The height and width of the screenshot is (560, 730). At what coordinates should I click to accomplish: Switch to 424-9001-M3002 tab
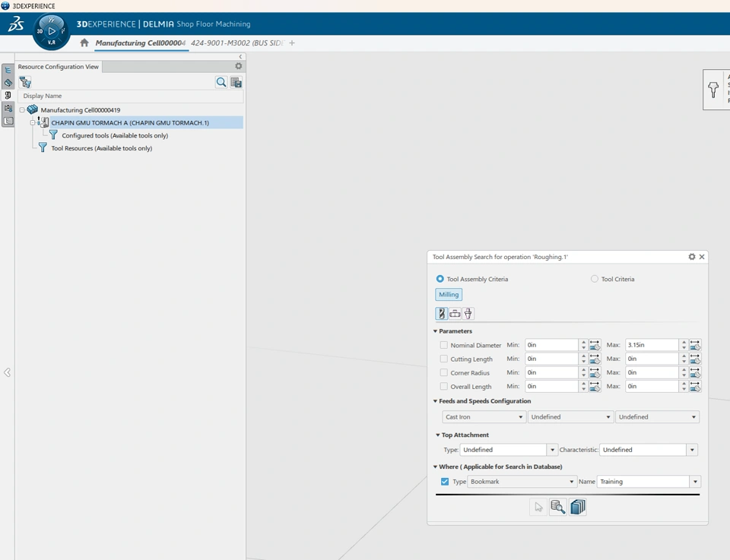click(237, 43)
